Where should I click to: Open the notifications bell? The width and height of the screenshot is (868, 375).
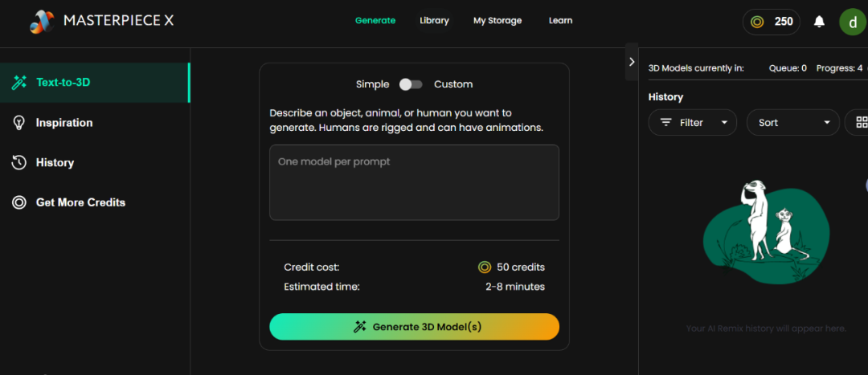[819, 22]
